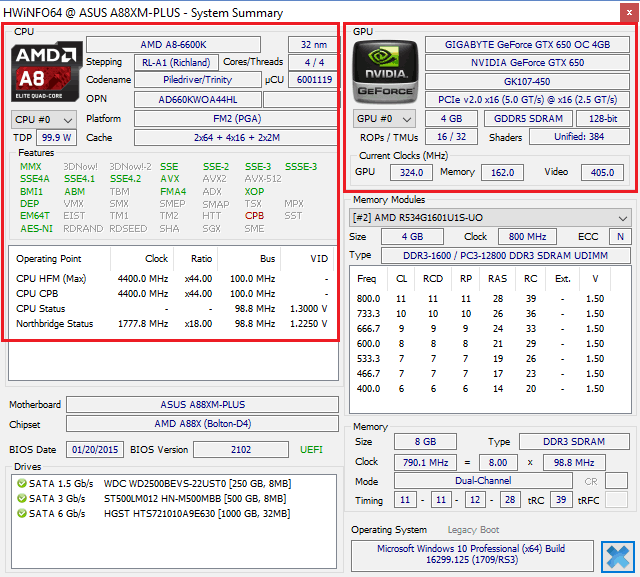Click the Legacy Boot label

point(473,530)
